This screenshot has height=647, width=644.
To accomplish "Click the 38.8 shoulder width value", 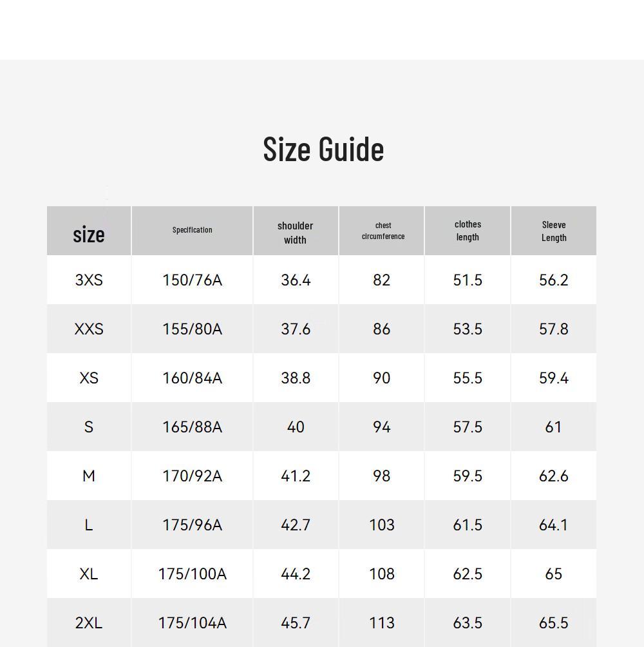I will click(296, 378).
